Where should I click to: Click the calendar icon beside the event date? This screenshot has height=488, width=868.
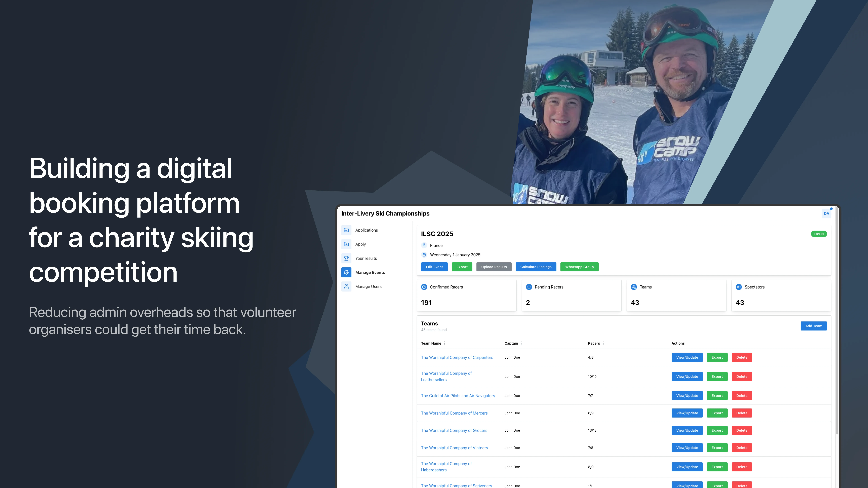(424, 255)
